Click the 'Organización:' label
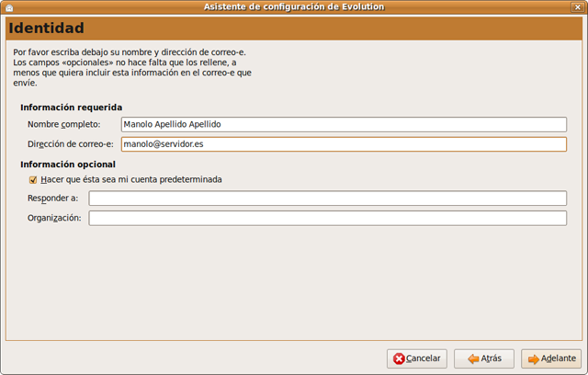This screenshot has width=588, height=375. 54,218
